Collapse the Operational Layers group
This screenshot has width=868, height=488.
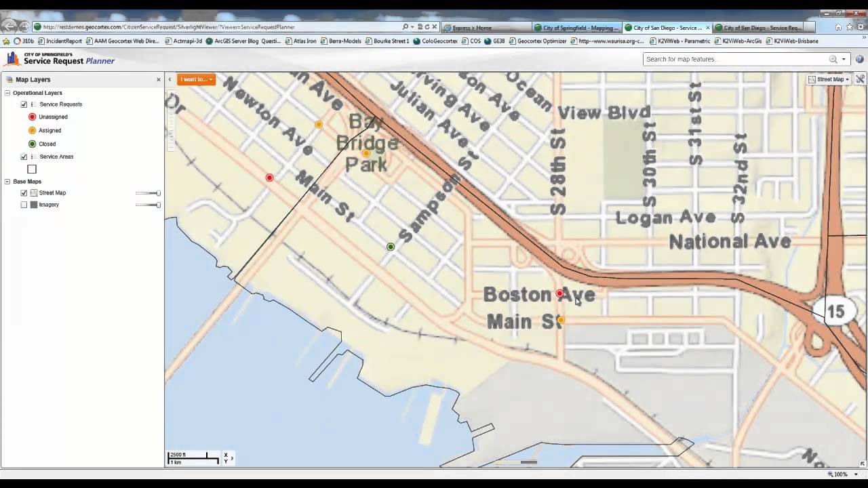coord(7,93)
